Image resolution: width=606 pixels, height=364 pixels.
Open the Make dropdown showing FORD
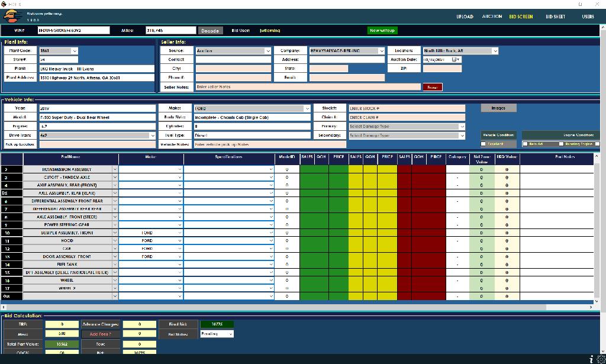[x=307, y=108]
